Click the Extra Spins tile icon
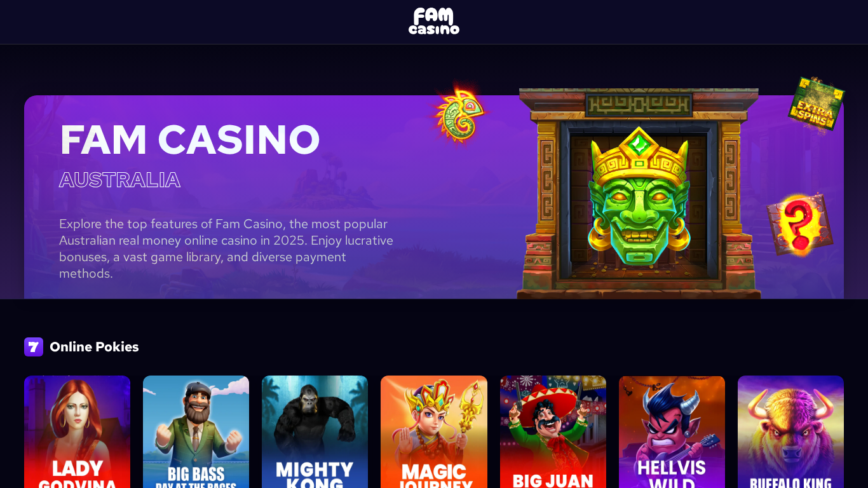Viewport: 868px width, 488px height. [x=816, y=104]
